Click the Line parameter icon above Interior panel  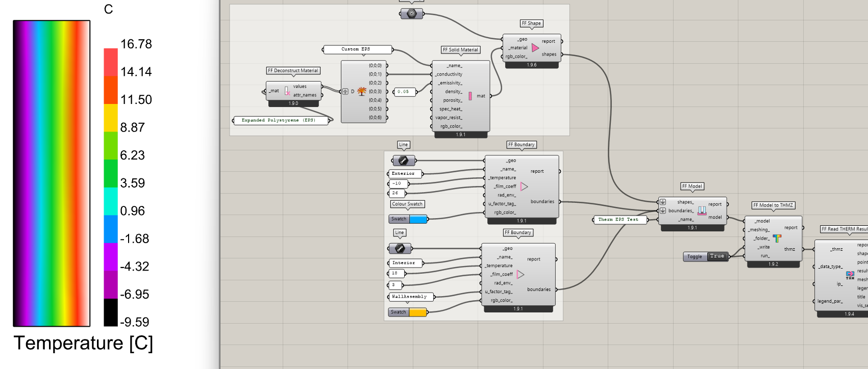(400, 249)
